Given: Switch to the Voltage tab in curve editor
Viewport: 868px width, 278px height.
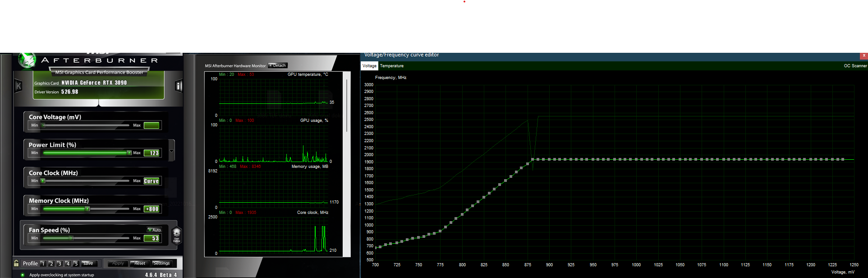Looking at the screenshot, I should click(x=369, y=66).
